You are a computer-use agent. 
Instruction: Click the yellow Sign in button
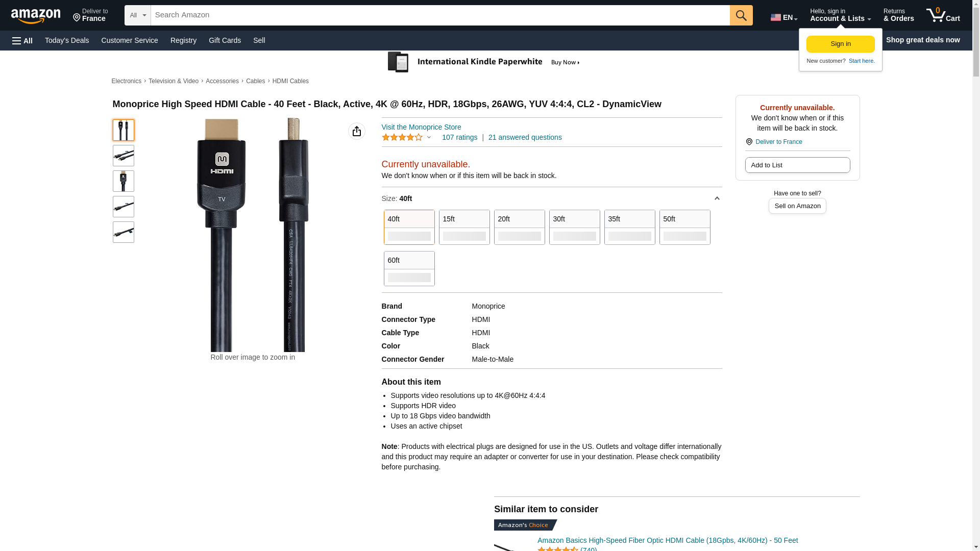pos(840,44)
